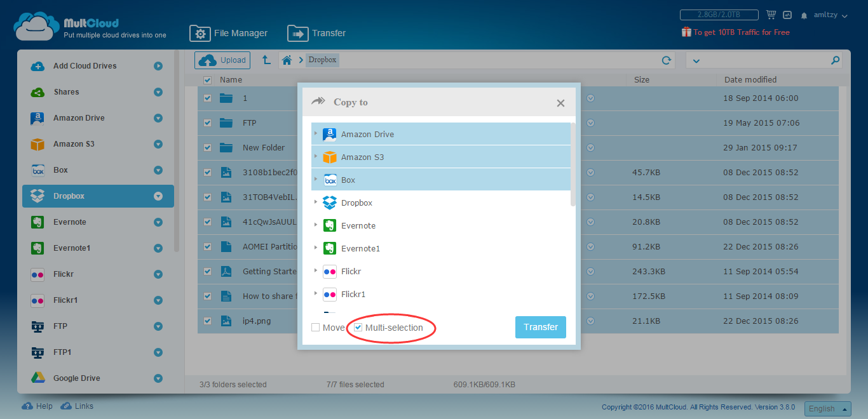
Task: Open the Transfer tab
Action: point(316,33)
